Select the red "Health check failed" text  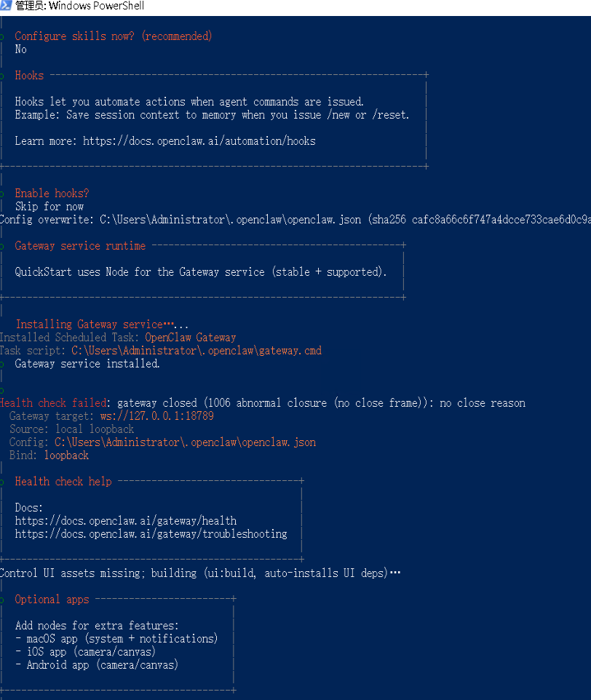click(54, 403)
